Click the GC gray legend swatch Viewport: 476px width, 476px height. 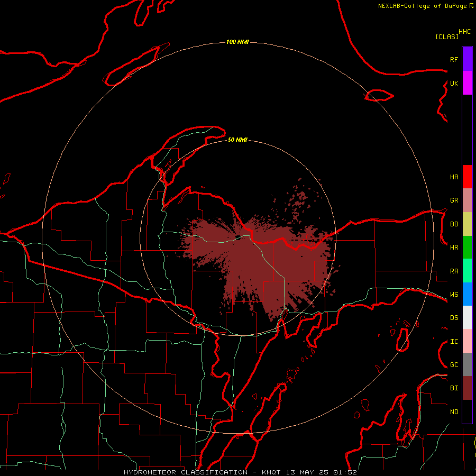(x=467, y=364)
